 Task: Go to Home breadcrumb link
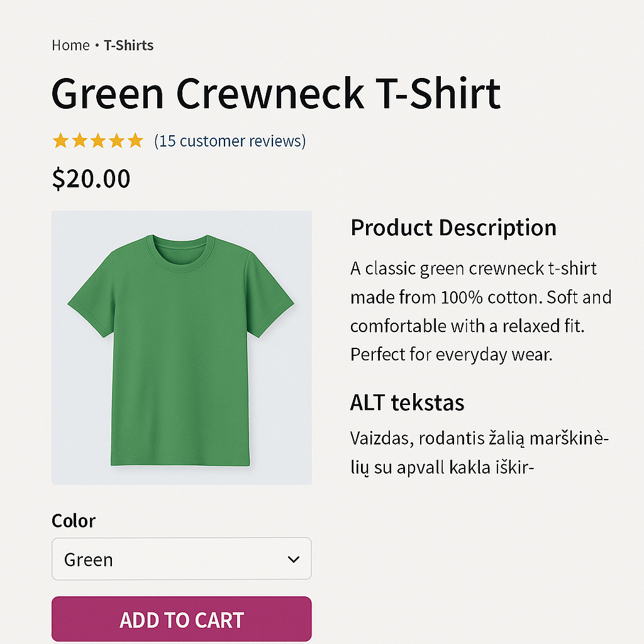(x=70, y=45)
